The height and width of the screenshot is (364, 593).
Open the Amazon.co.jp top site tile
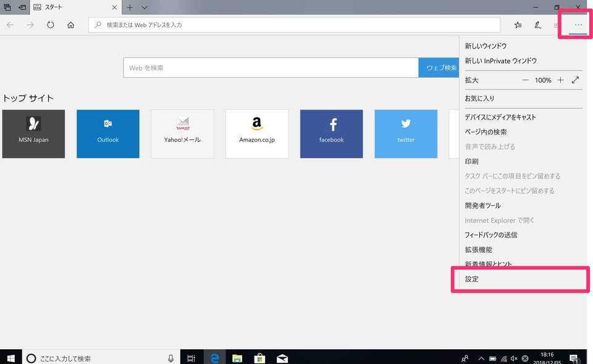(257, 134)
